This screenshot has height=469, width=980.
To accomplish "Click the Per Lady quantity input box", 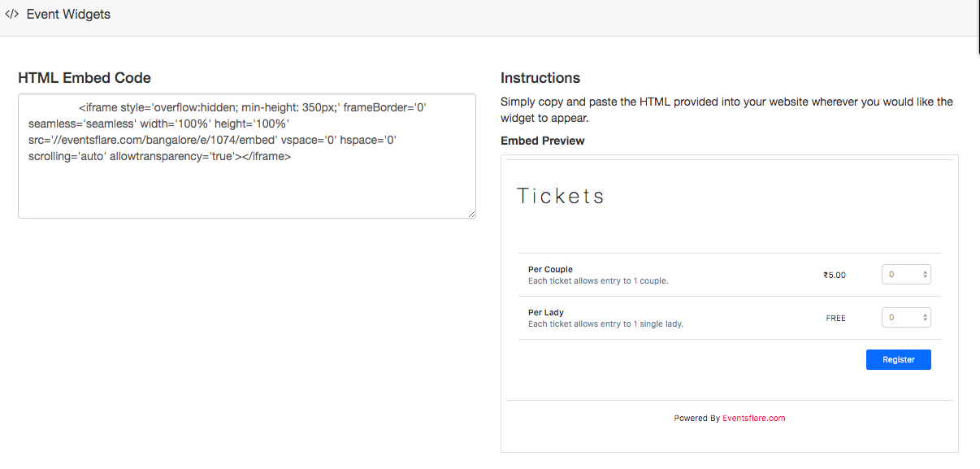I will pos(902,317).
